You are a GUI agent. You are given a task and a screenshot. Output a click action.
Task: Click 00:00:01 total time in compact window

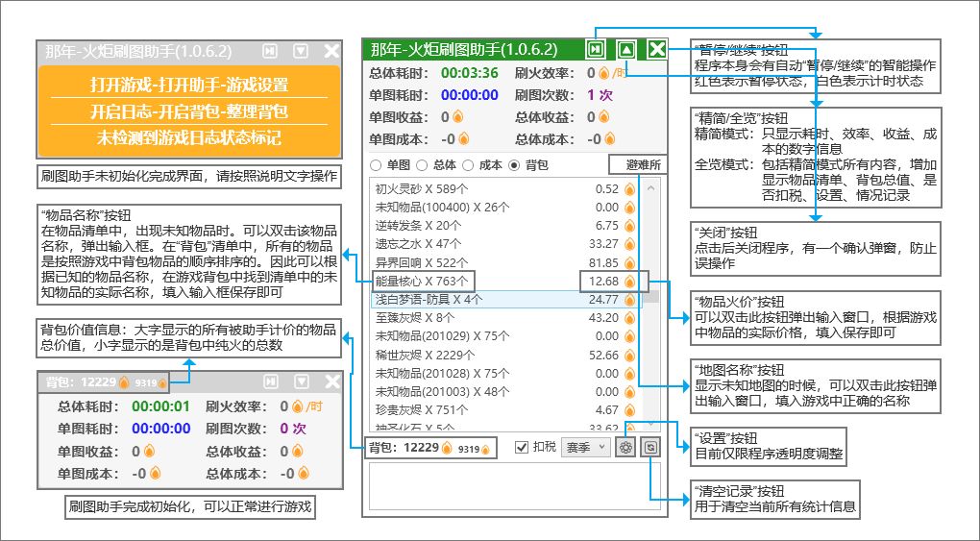pyautogui.click(x=160, y=406)
